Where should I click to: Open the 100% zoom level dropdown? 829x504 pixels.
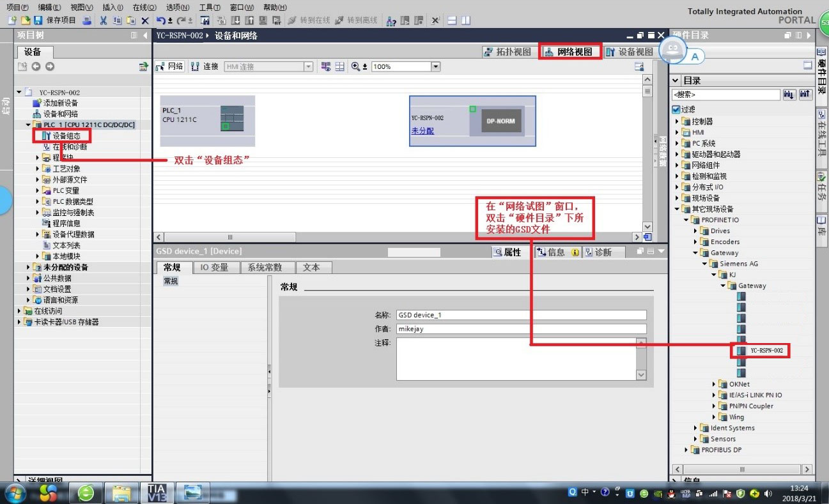coord(436,66)
